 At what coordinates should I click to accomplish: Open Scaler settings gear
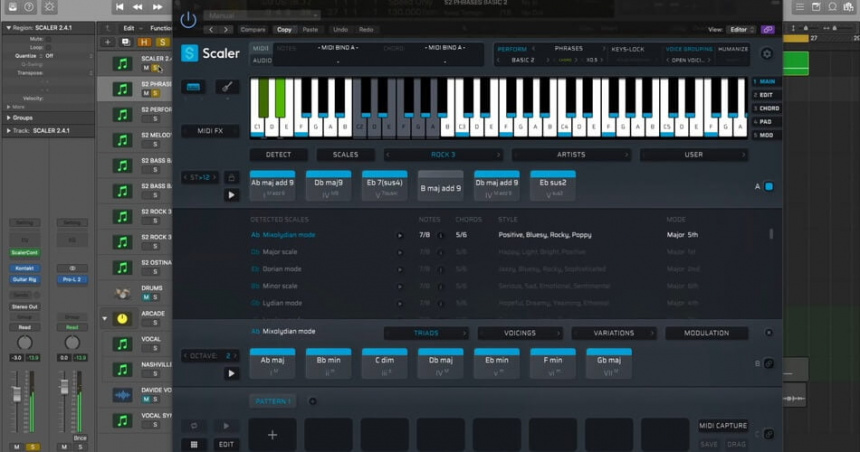click(767, 54)
